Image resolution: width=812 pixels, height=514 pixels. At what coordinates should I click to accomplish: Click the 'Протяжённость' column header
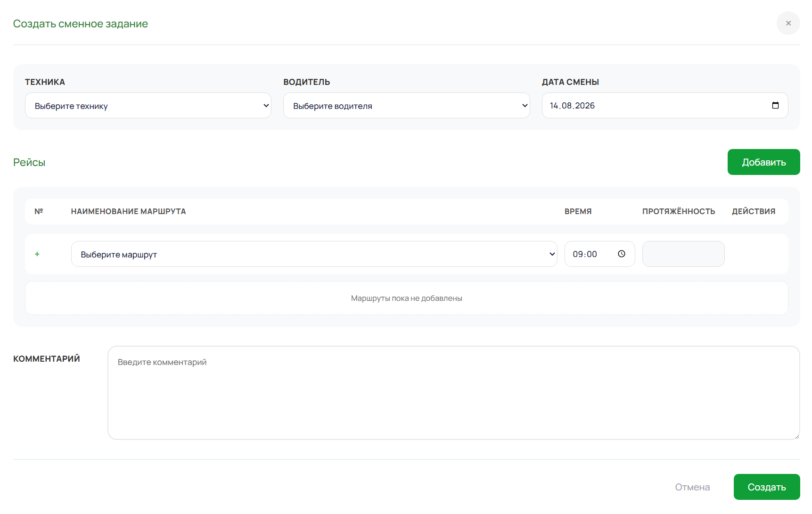(679, 211)
